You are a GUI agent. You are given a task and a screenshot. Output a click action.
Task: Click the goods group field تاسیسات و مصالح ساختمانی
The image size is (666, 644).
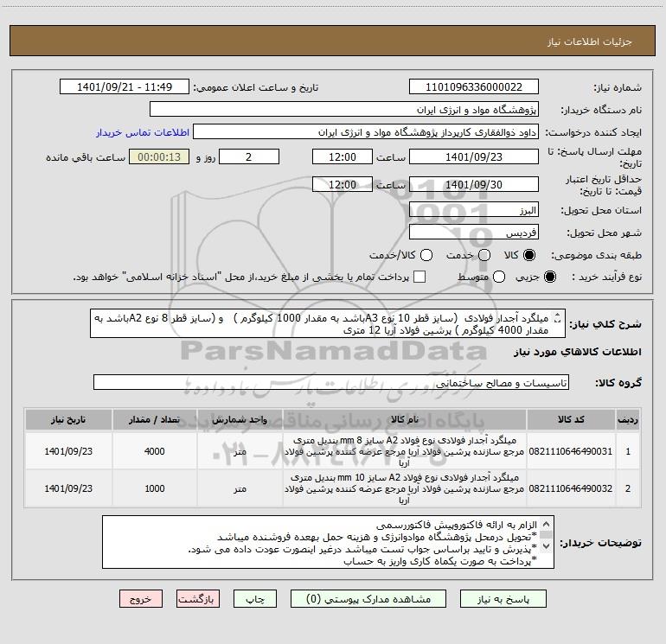pos(331,382)
